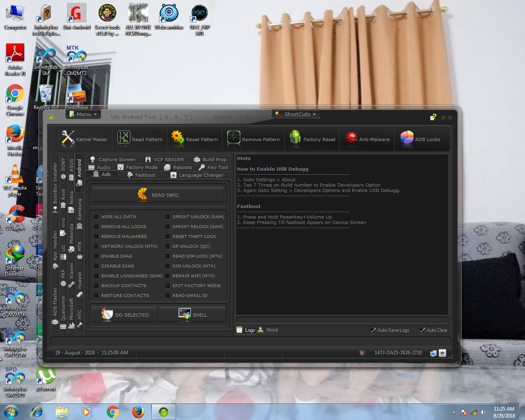Open the Reboots tab
Screen dimensions: 525x420
178,167
